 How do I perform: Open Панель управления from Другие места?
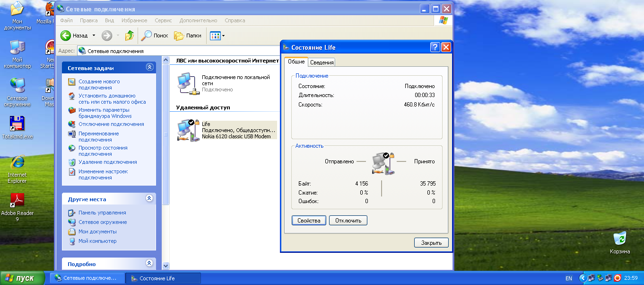102,213
